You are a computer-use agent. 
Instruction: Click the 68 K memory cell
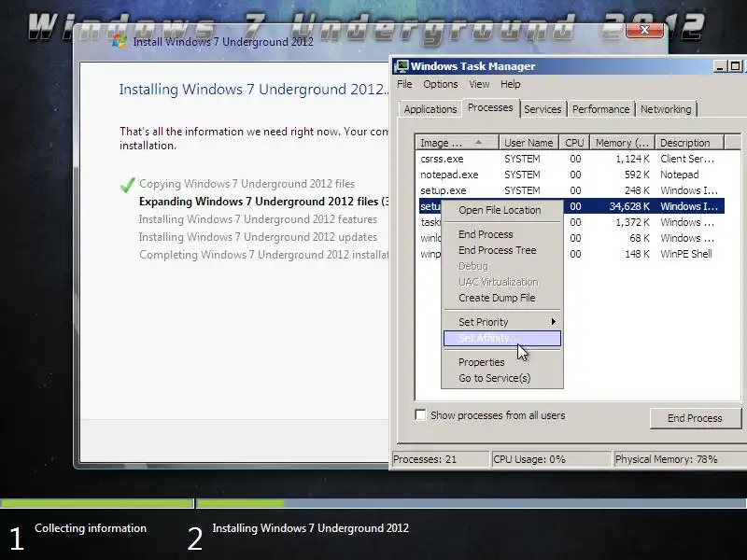coord(640,238)
